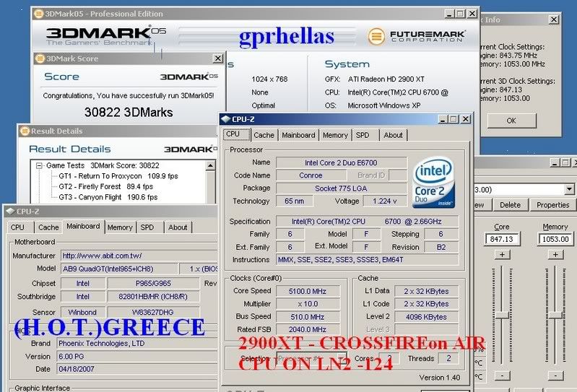
Task: Click the BIOS Brand Phoenix Technologies field
Action: (x=137, y=344)
